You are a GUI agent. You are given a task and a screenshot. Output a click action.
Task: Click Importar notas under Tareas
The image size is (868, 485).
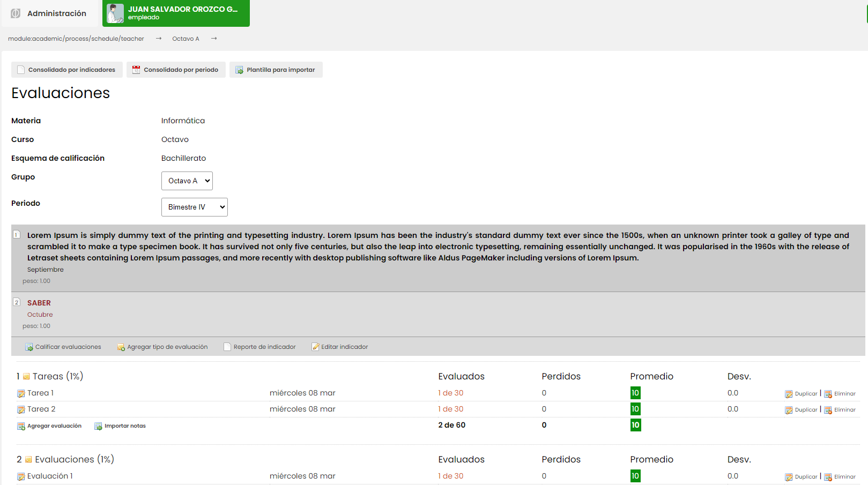point(125,426)
